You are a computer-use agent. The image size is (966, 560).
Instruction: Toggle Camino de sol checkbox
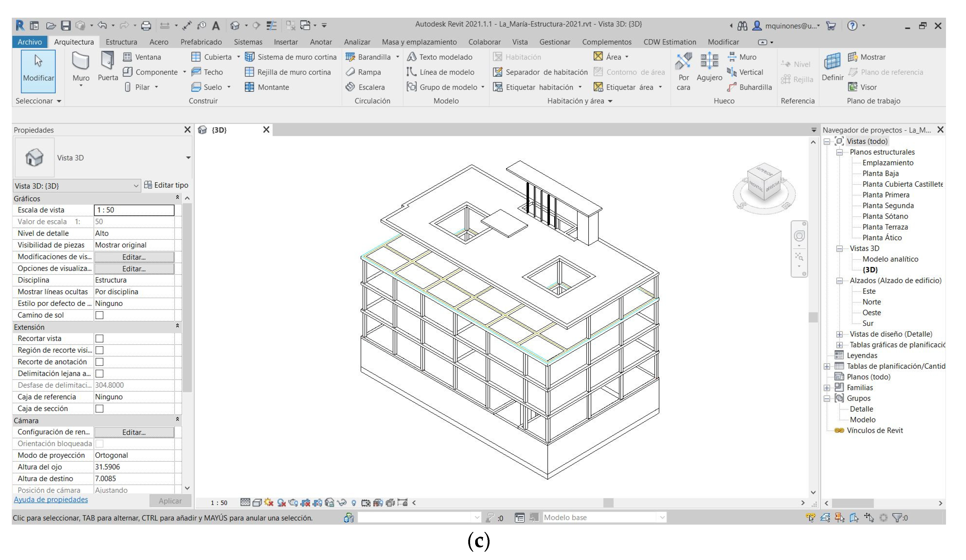pyautogui.click(x=100, y=315)
